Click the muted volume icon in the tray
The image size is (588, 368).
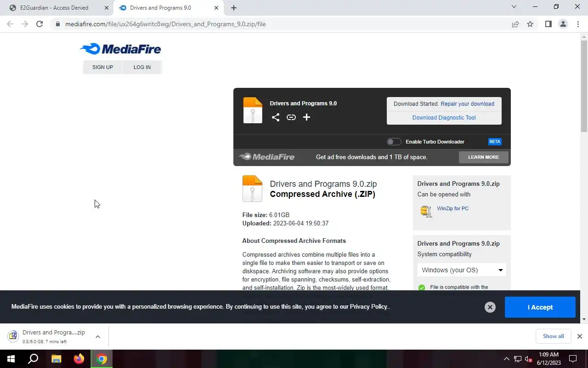(x=529, y=359)
